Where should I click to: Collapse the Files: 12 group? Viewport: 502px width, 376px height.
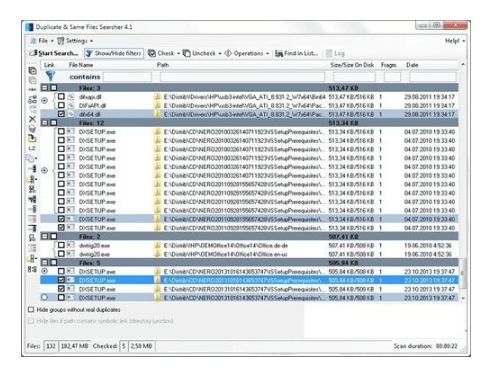tap(45, 123)
